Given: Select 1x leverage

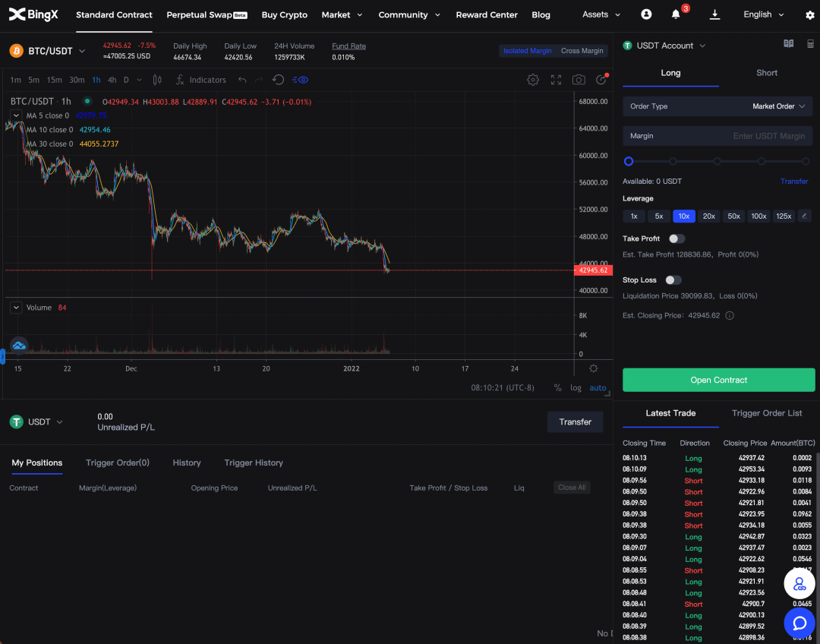Looking at the screenshot, I should (x=634, y=216).
